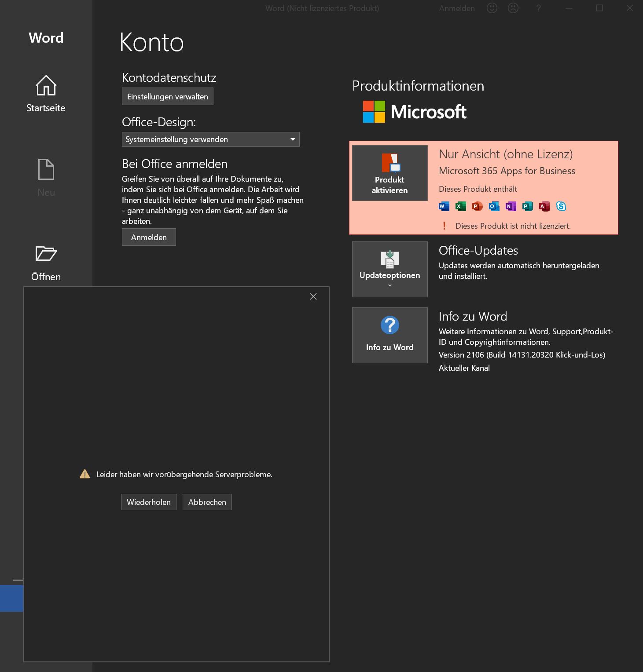Click the Info zu Word tile
Screen dimensions: 643x672
[x=390, y=335]
